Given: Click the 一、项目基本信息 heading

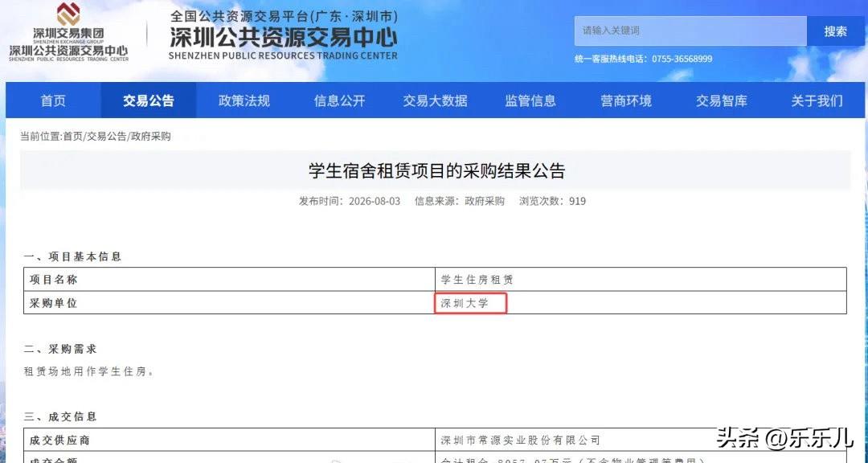Looking at the screenshot, I should click(72, 256).
